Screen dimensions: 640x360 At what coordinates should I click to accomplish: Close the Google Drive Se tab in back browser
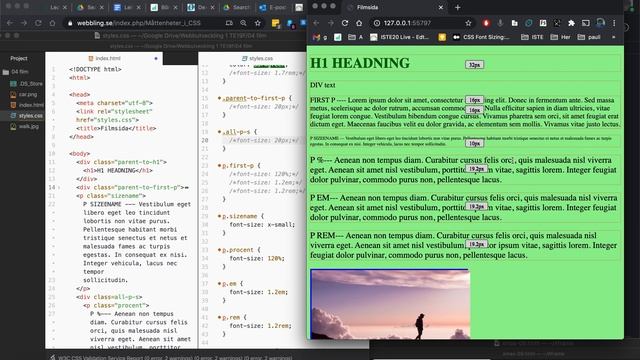(102, 7)
